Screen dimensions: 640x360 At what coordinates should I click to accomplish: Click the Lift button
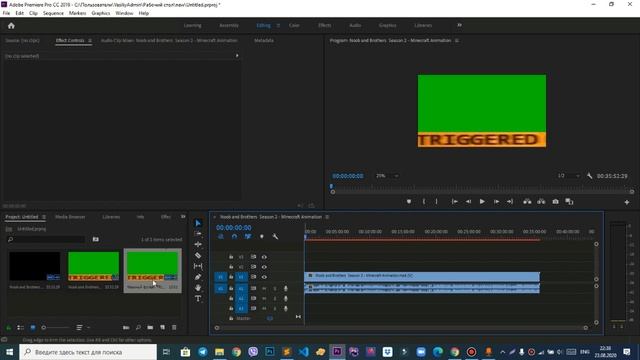click(x=527, y=202)
